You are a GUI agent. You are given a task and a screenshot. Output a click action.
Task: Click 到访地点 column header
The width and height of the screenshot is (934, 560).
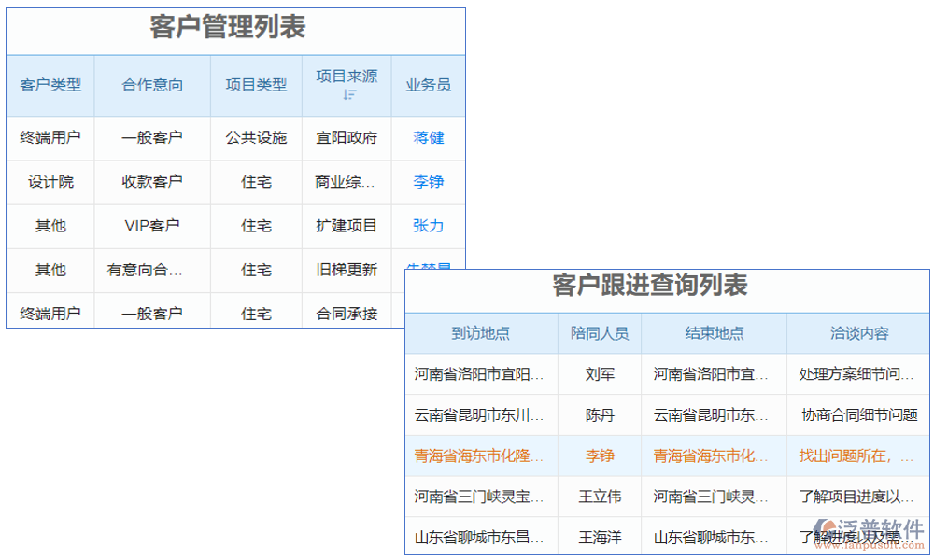click(481, 333)
